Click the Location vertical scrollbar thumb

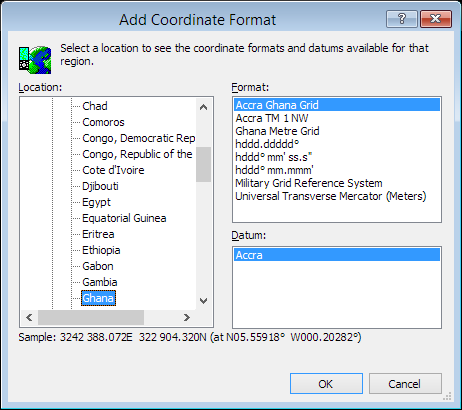click(x=203, y=164)
